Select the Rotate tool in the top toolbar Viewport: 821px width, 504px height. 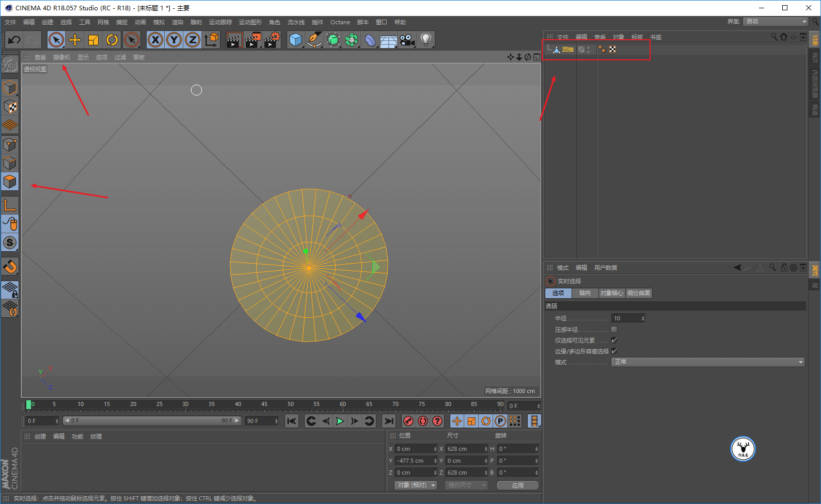point(112,40)
